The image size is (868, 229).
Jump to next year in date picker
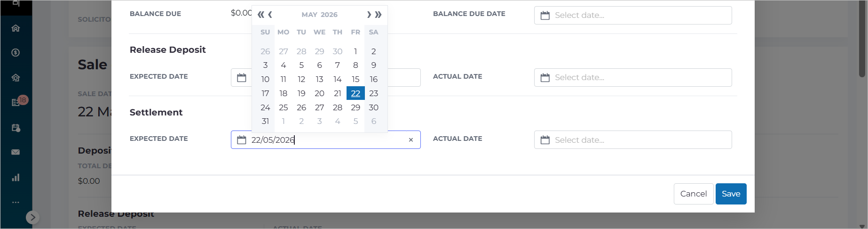379,15
